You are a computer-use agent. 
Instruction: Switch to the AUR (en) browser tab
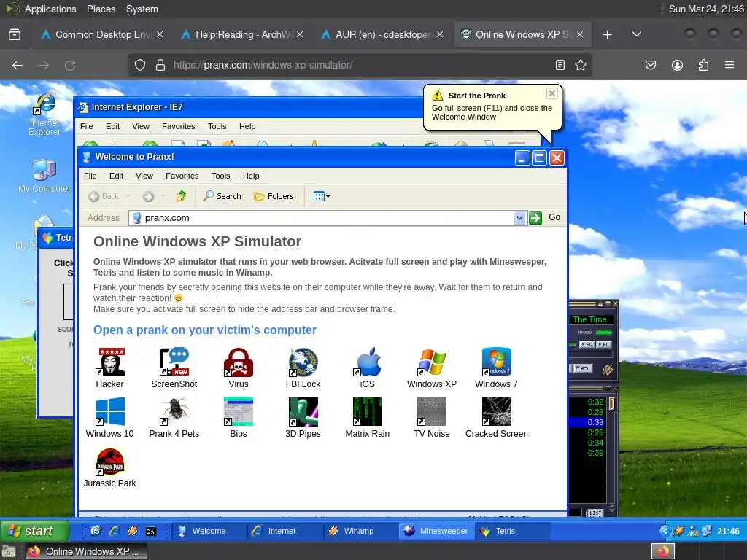tap(382, 34)
